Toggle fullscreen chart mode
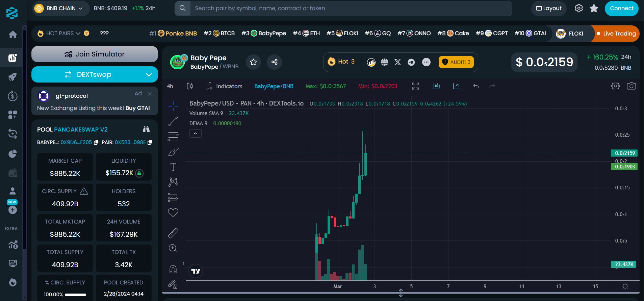Image resolution: width=644 pixels, height=301 pixels. click(x=415, y=86)
